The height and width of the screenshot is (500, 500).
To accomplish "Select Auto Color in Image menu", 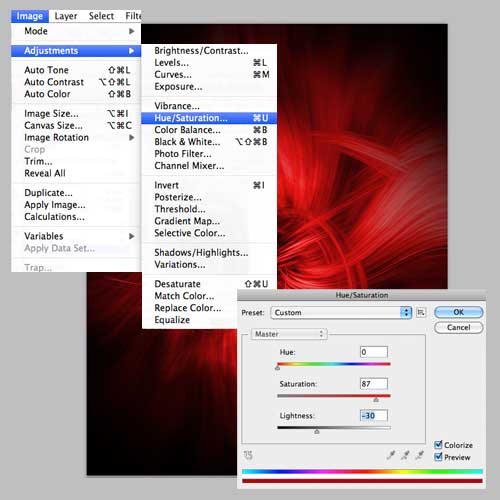I will pyautogui.click(x=76, y=94).
